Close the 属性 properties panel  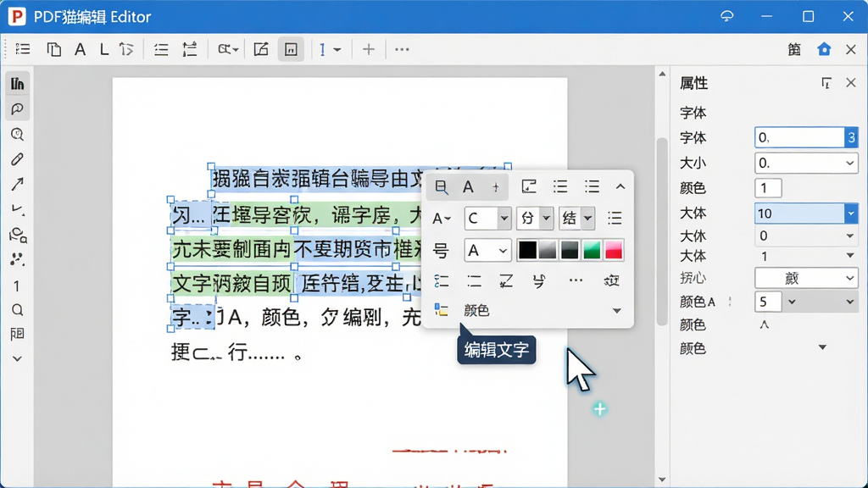pos(851,83)
